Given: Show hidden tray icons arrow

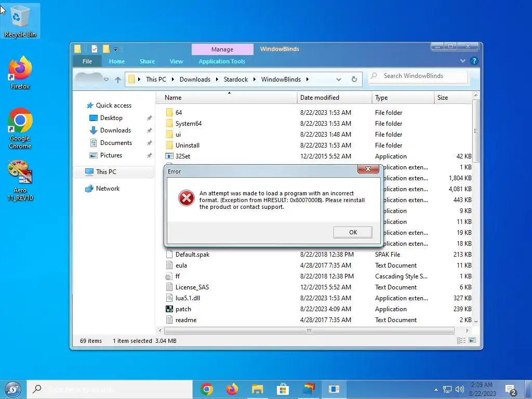Looking at the screenshot, I should (x=436, y=390).
